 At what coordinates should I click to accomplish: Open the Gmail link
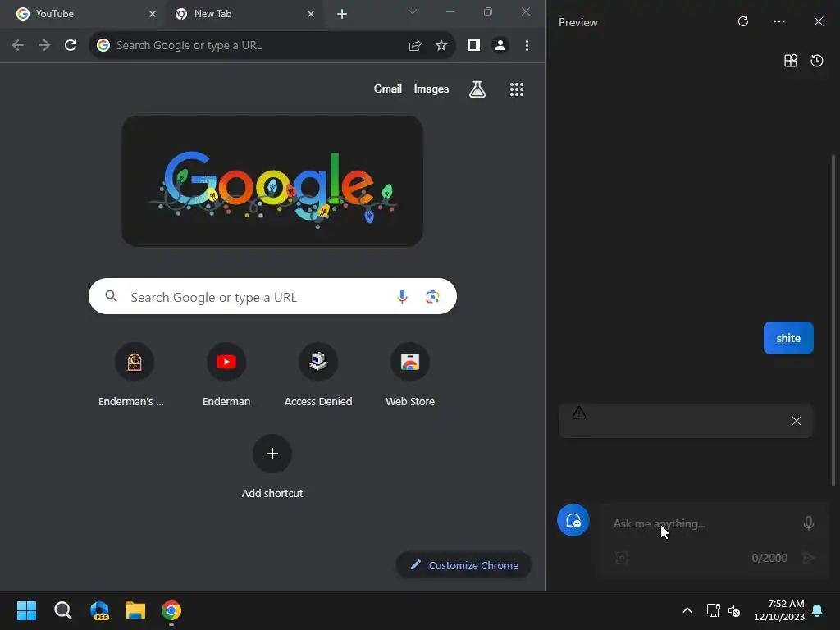tap(387, 89)
